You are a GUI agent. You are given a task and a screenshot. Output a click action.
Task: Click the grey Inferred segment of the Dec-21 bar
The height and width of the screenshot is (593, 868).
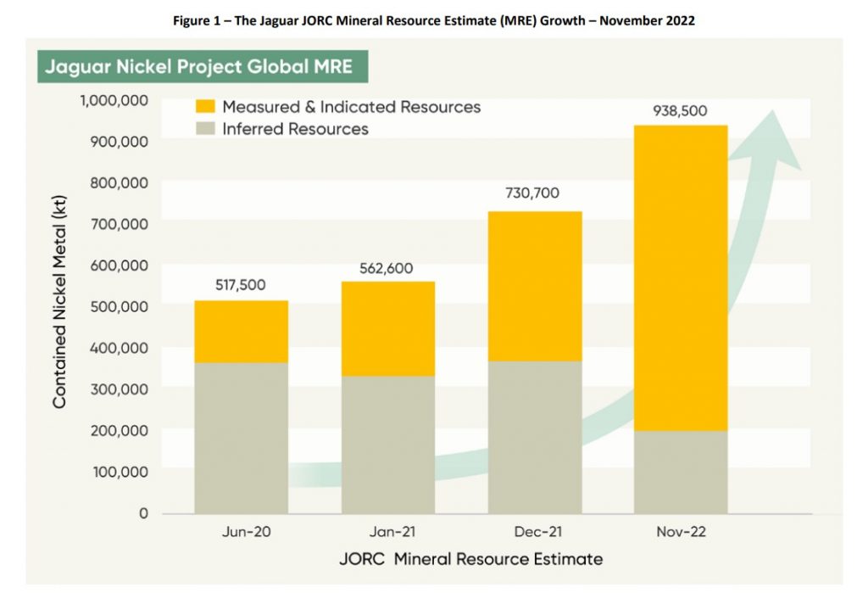pos(535,438)
